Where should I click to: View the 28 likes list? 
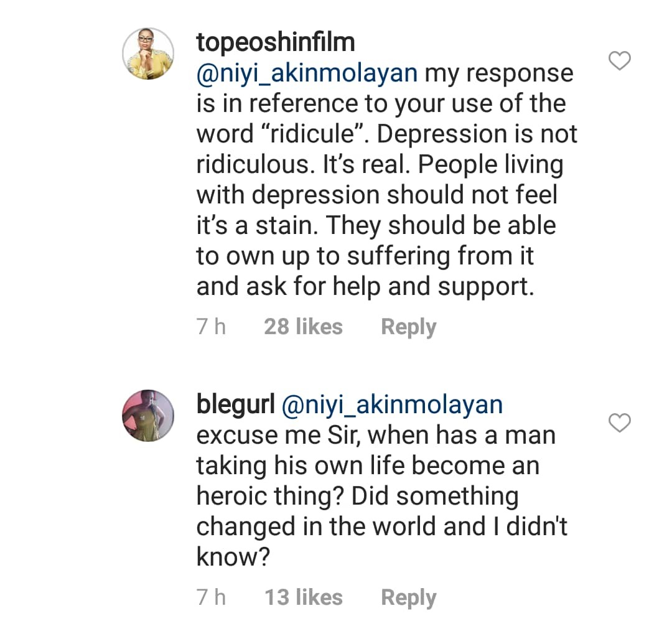pos(303,327)
